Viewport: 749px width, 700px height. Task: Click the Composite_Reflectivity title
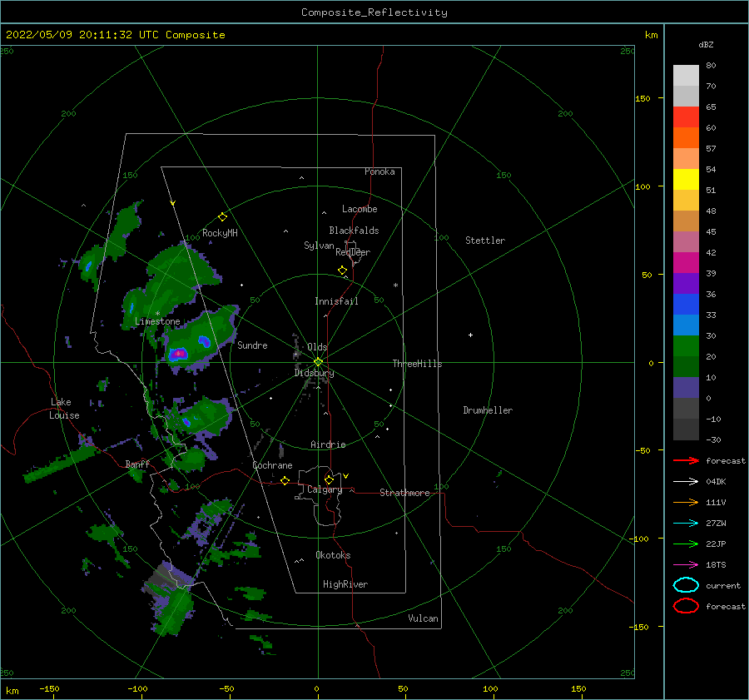point(374,12)
